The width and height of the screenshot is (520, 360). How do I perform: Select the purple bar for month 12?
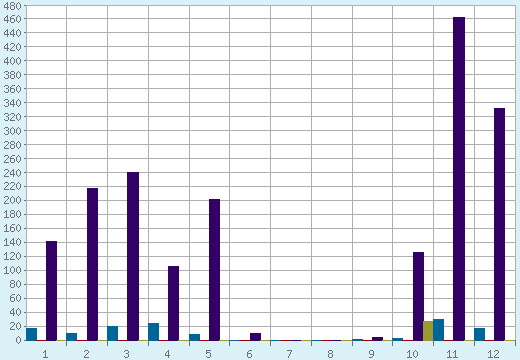pos(499,224)
